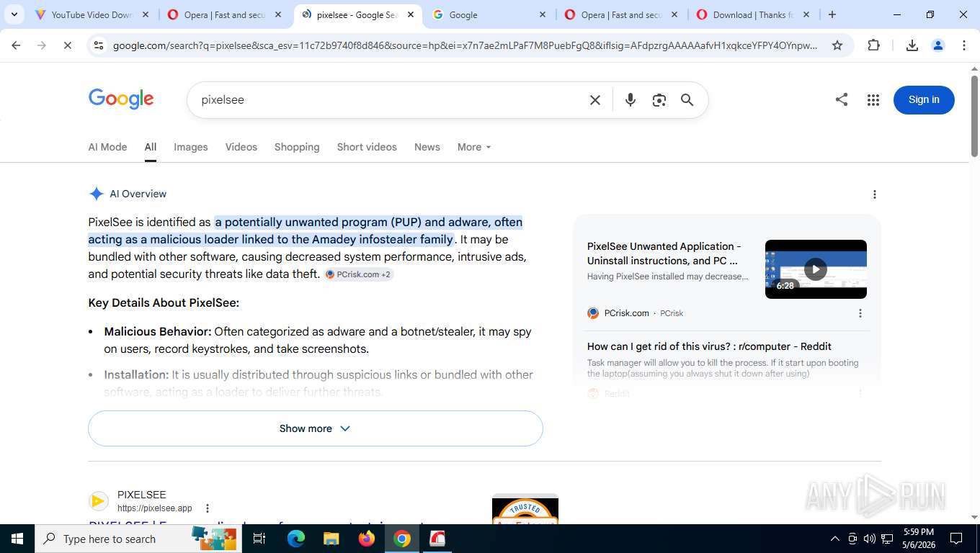Image resolution: width=980 pixels, height=553 pixels.
Task: Start voice search with microphone
Action: tap(631, 100)
